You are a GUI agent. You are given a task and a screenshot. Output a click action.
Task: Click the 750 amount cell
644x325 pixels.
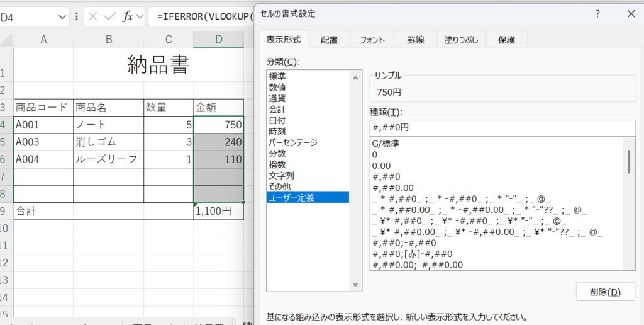pyautogui.click(x=218, y=125)
